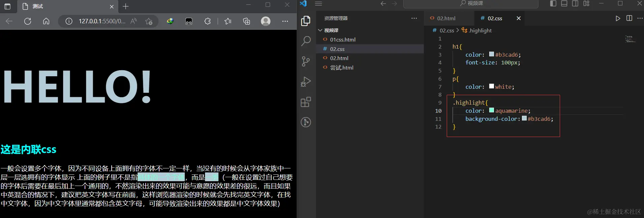
Task: Go forward in VS Code navigation history
Action: pyautogui.click(x=394, y=4)
